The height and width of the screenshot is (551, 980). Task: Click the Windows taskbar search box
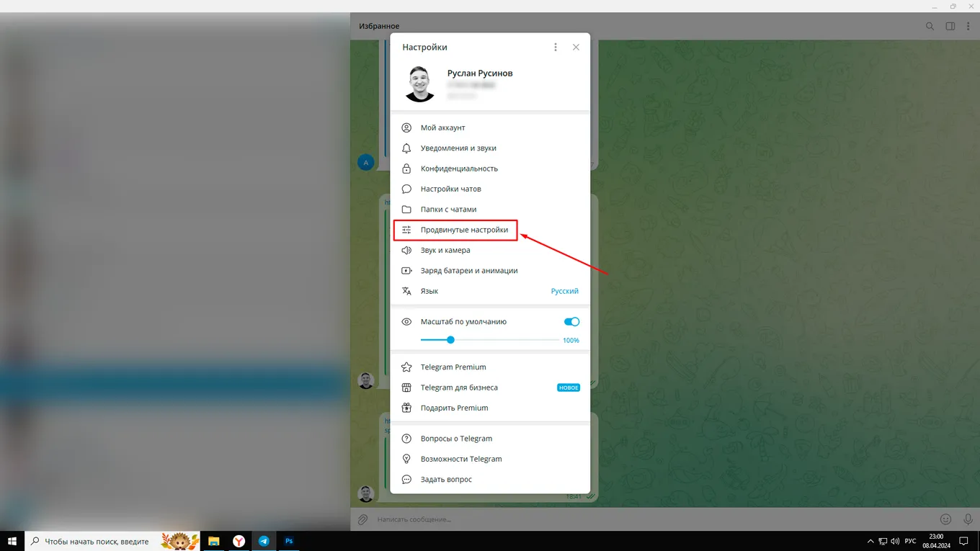(x=112, y=541)
